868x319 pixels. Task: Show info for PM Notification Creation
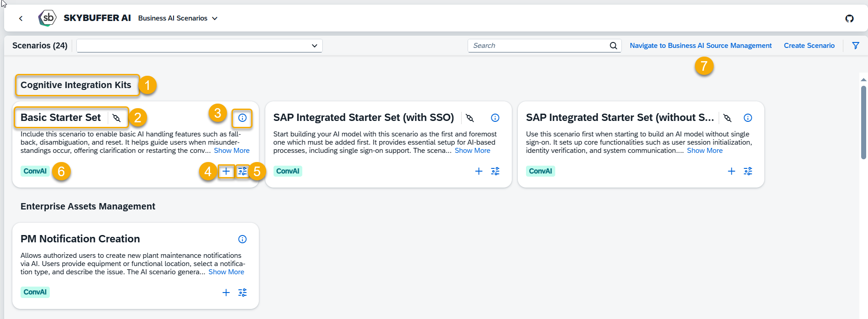tap(242, 239)
